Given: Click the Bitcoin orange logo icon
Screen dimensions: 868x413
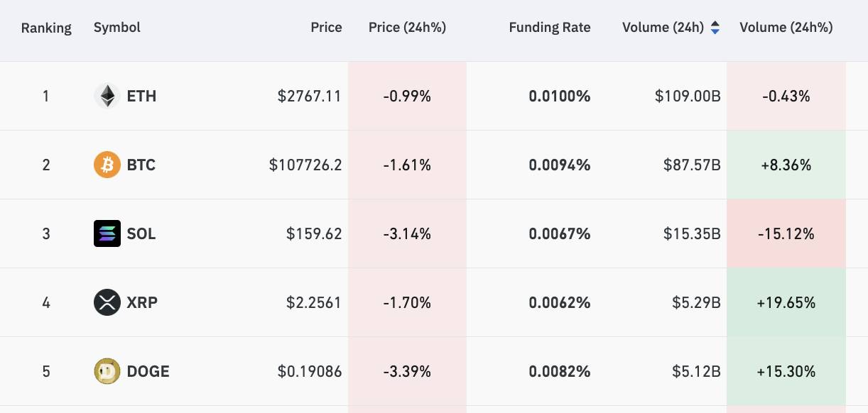Looking at the screenshot, I should pyautogui.click(x=107, y=165).
